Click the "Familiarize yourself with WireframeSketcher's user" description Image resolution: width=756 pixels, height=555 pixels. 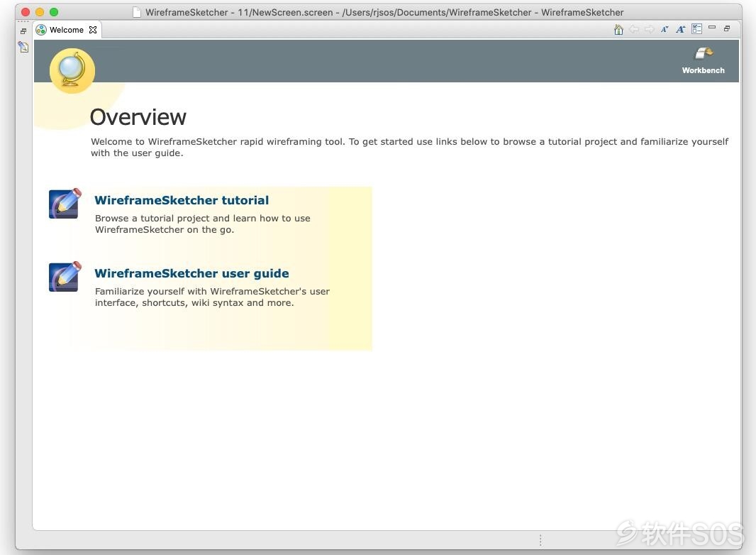[x=212, y=297]
